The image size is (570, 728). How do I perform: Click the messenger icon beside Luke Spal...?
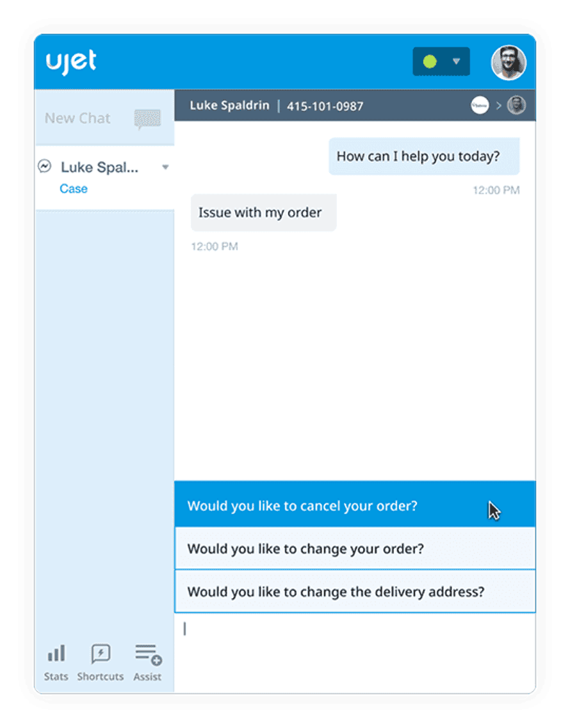[x=45, y=166]
